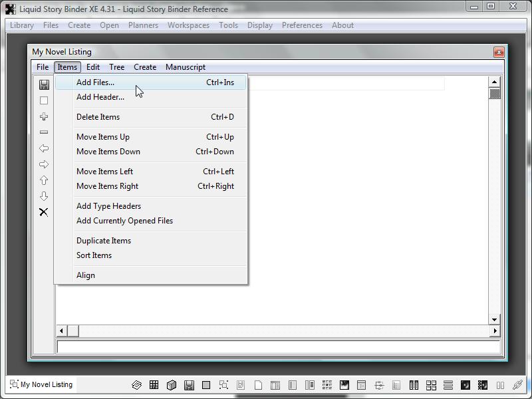This screenshot has height=399, width=532.
Task: Click the text input field below the listing
Action: click(278, 346)
